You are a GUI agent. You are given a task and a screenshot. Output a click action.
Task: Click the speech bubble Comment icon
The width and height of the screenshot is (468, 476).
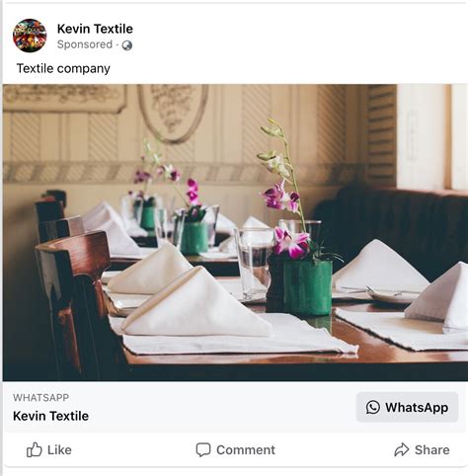click(x=203, y=449)
